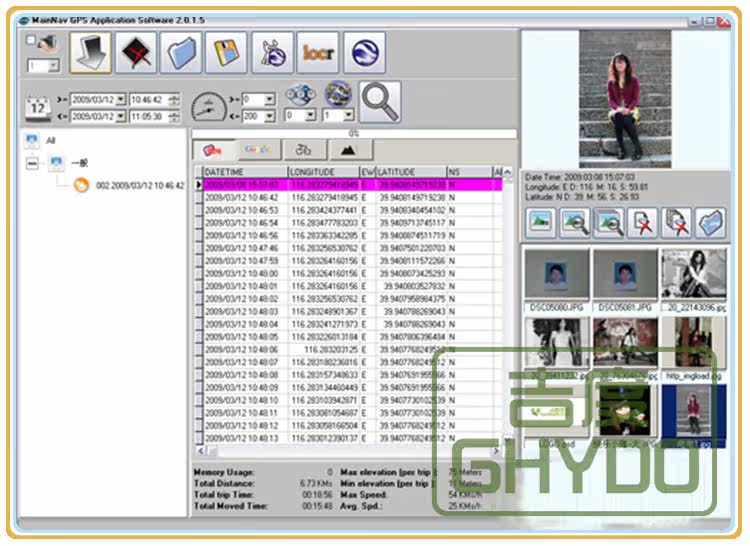Click the LONGITUDE column header
The image size is (750, 546).
coord(324,172)
